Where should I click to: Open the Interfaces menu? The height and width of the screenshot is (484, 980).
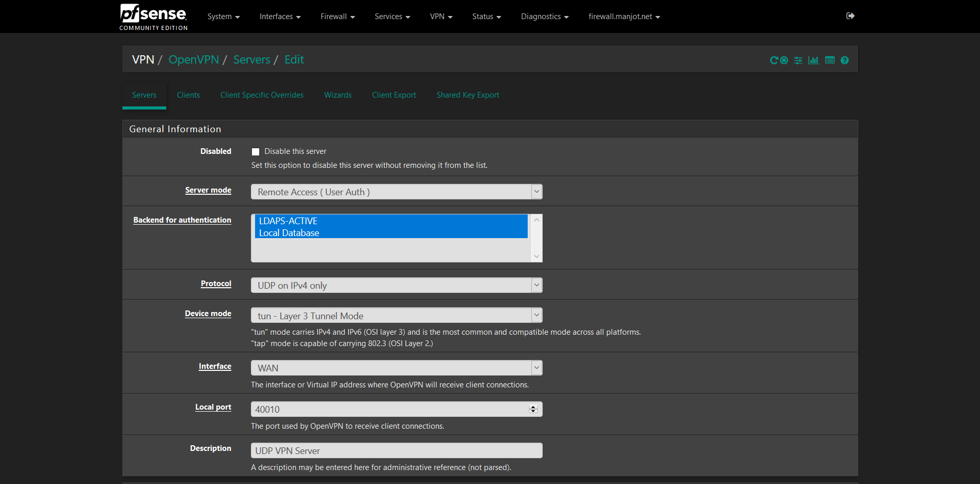point(280,17)
